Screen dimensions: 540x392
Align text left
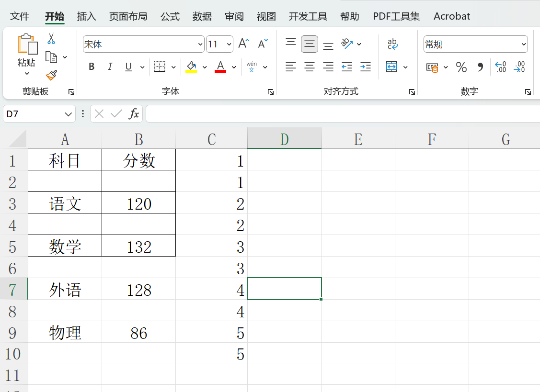click(291, 67)
